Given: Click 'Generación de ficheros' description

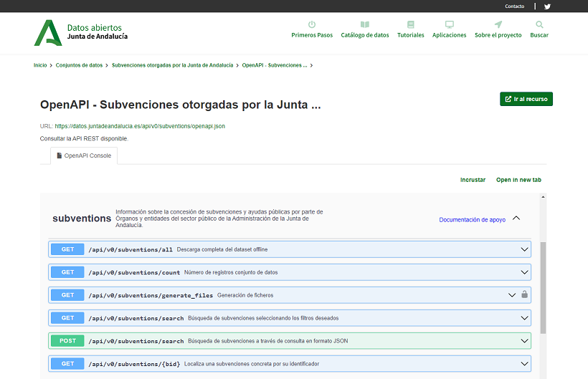Looking at the screenshot, I should [x=245, y=295].
